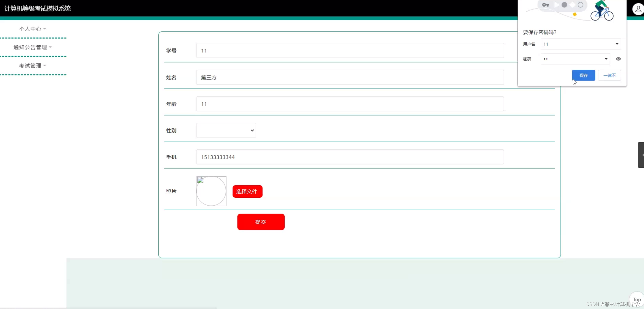
Task: Click the 选择文件 choose file button
Action: point(247,191)
